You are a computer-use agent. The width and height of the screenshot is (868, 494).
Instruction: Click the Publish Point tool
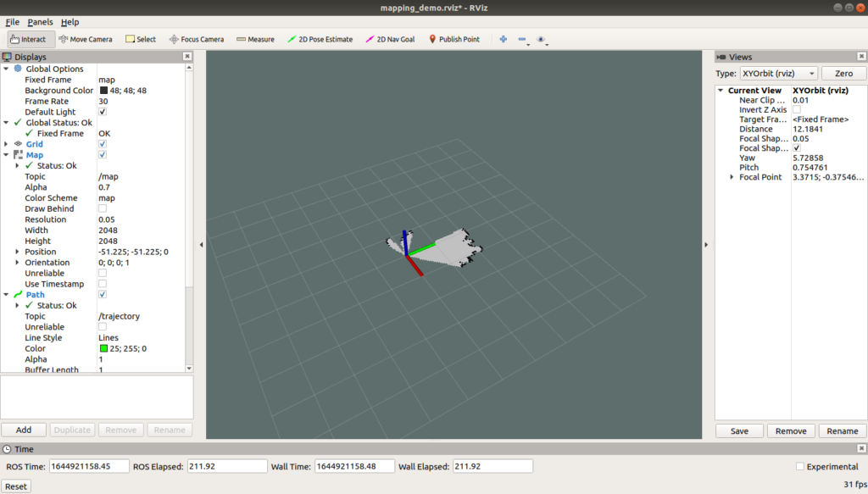pos(454,39)
